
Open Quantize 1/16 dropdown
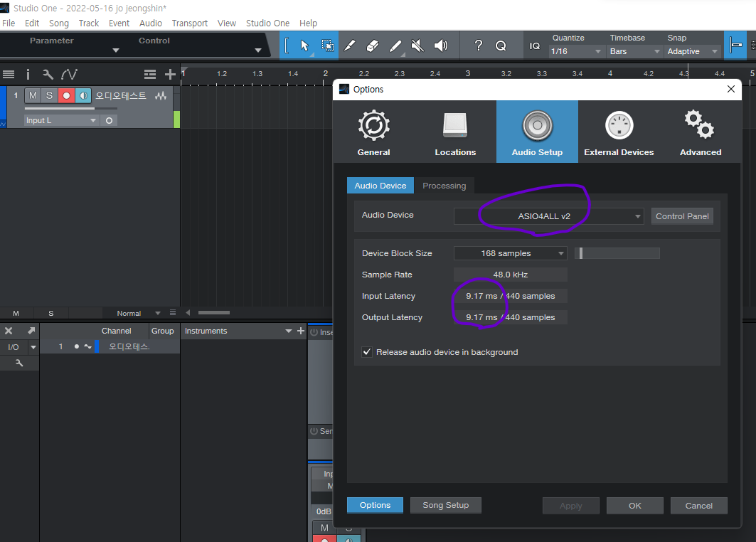click(576, 51)
